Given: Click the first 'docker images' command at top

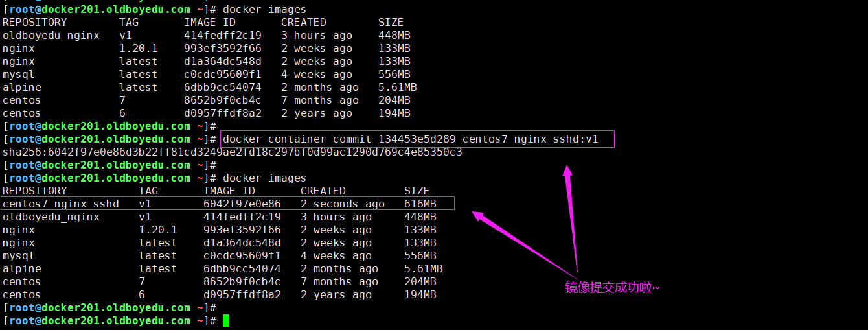Looking at the screenshot, I should click(264, 10).
